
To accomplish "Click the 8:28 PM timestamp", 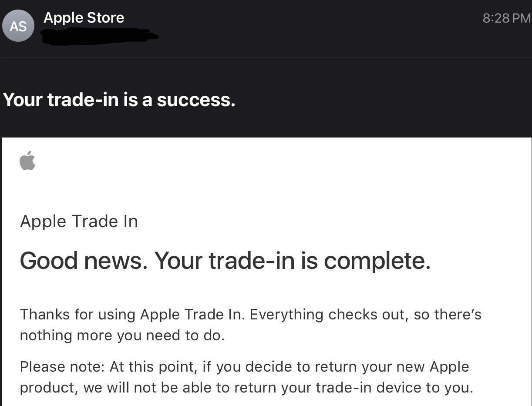I will [506, 18].
